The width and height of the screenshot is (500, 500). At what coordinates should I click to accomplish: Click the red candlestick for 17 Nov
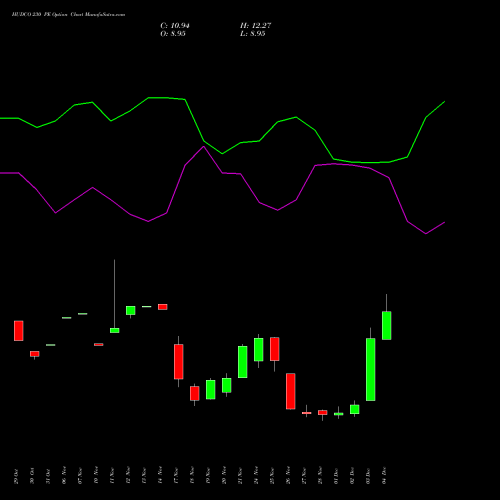click(x=179, y=362)
